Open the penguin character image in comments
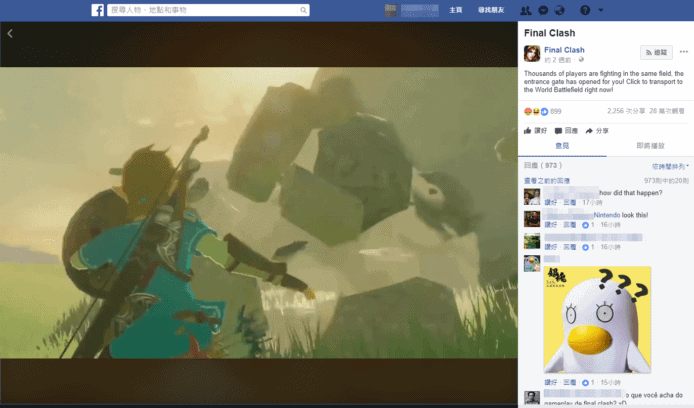 pos(597,320)
